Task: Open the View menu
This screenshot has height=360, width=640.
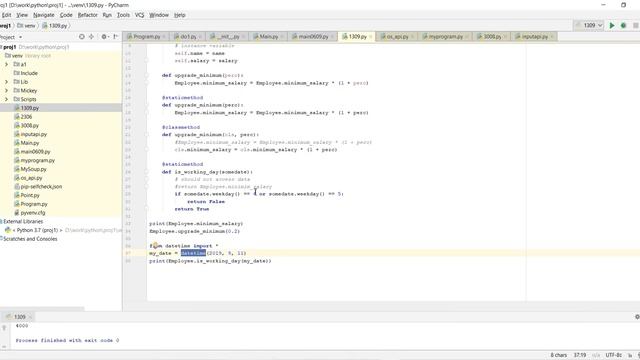Action: pos(22,15)
